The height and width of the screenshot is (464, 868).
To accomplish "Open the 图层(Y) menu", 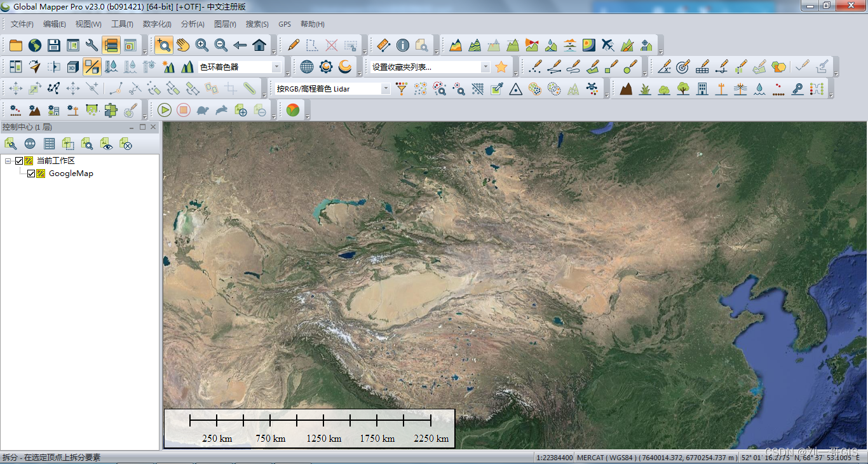I will point(225,24).
